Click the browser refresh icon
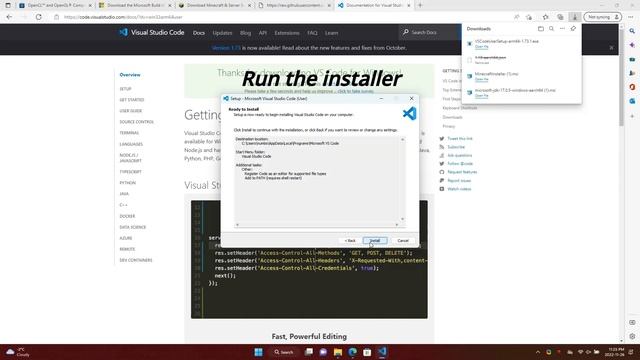The width and height of the screenshot is (640, 360). 39,17
